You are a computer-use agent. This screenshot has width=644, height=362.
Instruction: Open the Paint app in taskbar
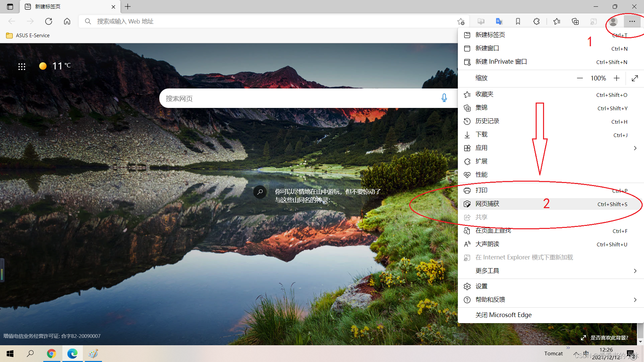(x=93, y=354)
